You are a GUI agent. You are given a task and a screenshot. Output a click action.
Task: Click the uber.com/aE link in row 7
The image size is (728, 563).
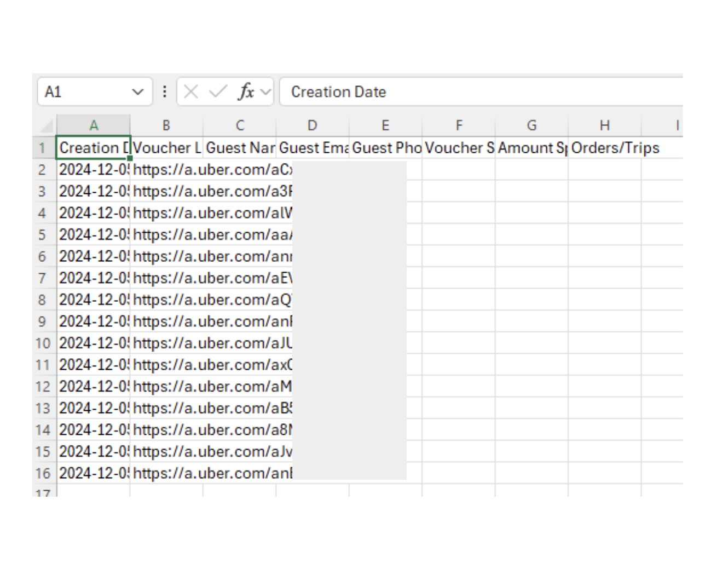tap(212, 278)
